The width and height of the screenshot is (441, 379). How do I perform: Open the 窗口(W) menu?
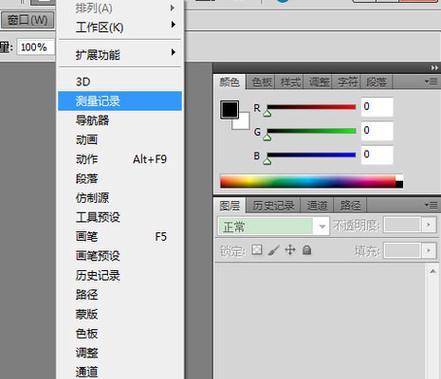(x=27, y=20)
